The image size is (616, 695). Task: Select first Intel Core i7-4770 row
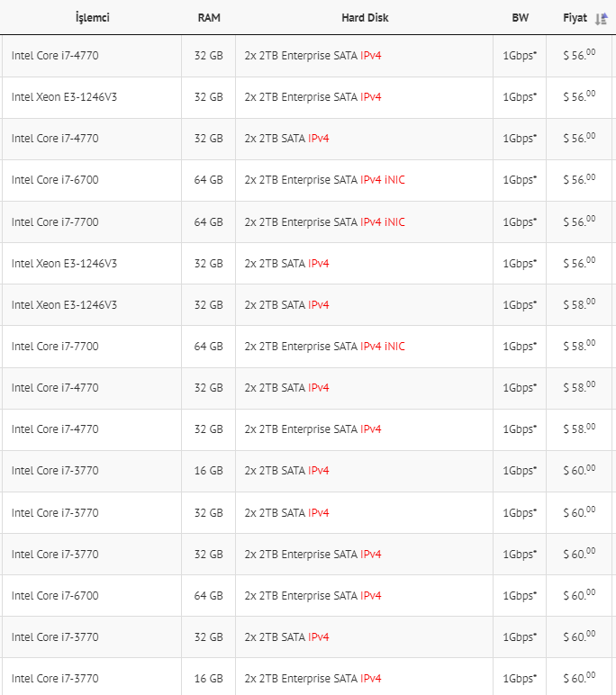[308, 56]
